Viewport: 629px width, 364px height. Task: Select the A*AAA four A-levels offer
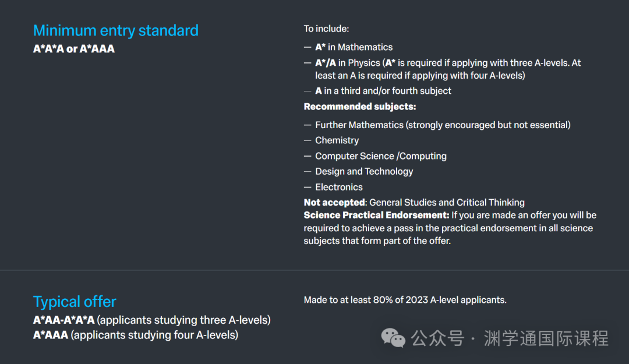click(136, 335)
